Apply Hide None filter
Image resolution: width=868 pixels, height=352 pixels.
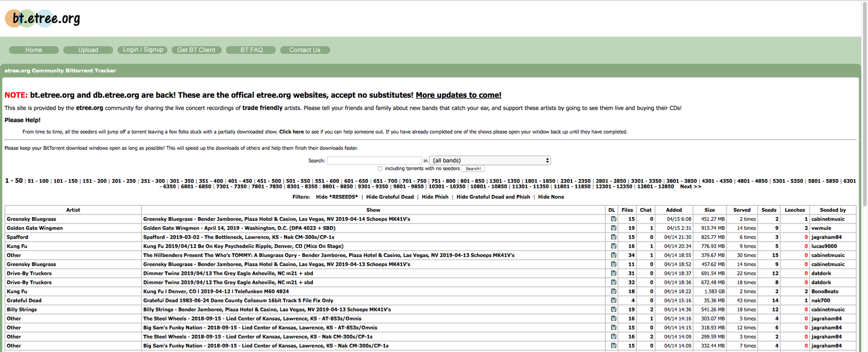(551, 197)
